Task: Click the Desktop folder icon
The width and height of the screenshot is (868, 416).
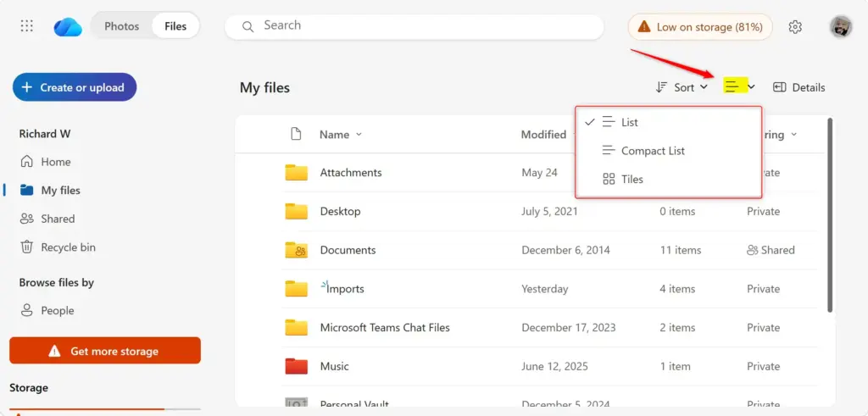Action: pyautogui.click(x=296, y=211)
